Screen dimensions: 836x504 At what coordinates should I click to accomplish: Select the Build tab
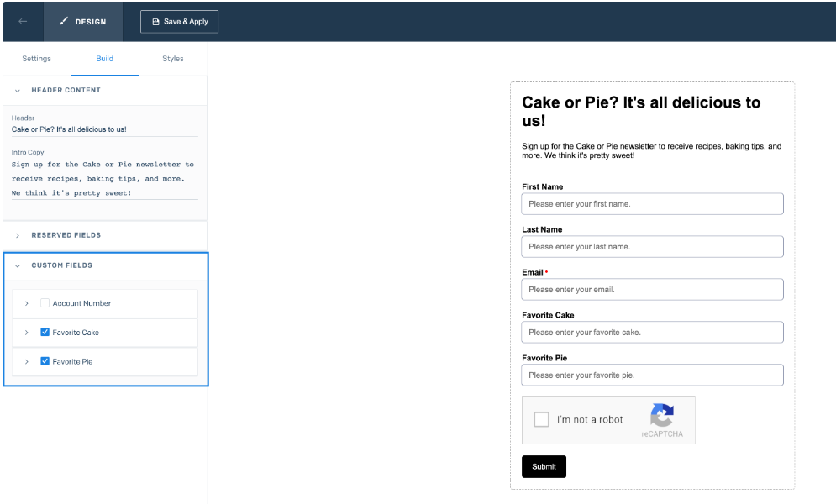click(104, 59)
